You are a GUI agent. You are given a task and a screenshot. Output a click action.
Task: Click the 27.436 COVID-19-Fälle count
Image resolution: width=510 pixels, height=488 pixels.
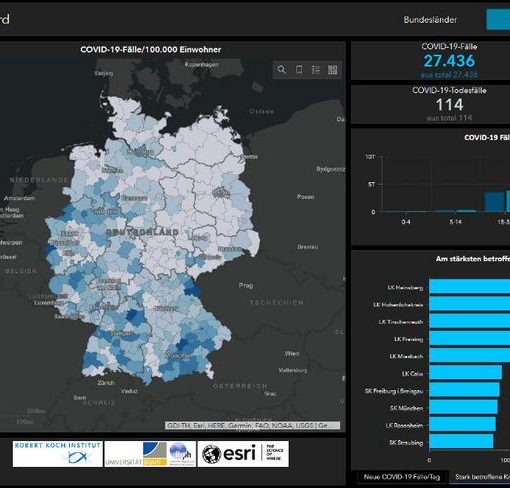point(449,61)
